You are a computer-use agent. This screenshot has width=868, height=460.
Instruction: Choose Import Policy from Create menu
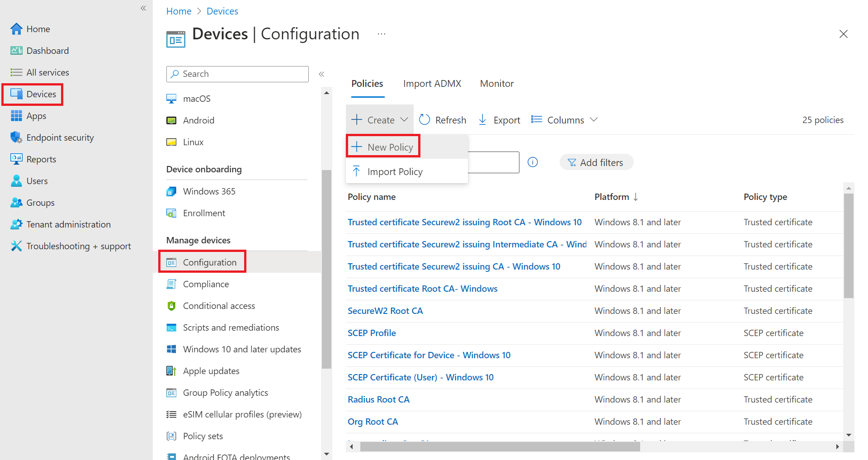point(407,171)
